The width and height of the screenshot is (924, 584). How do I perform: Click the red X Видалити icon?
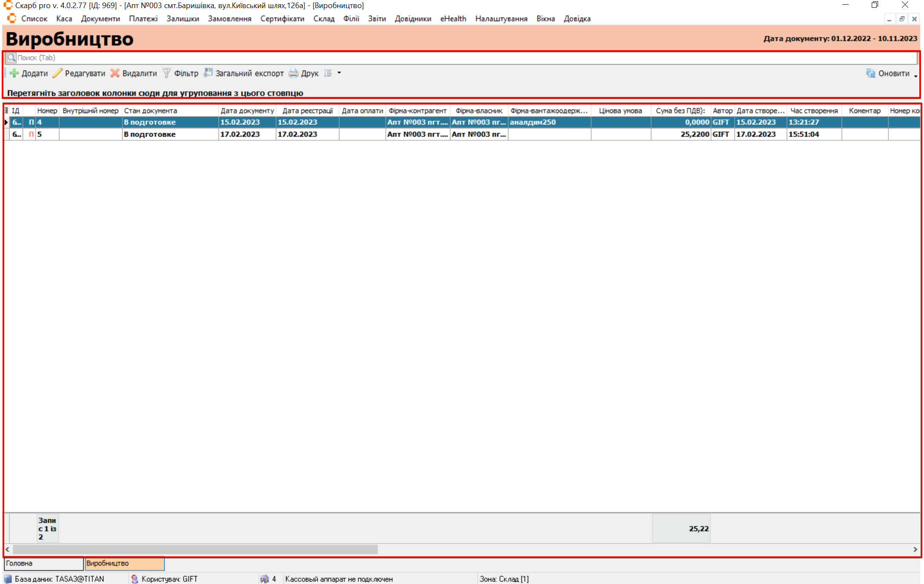click(x=115, y=73)
